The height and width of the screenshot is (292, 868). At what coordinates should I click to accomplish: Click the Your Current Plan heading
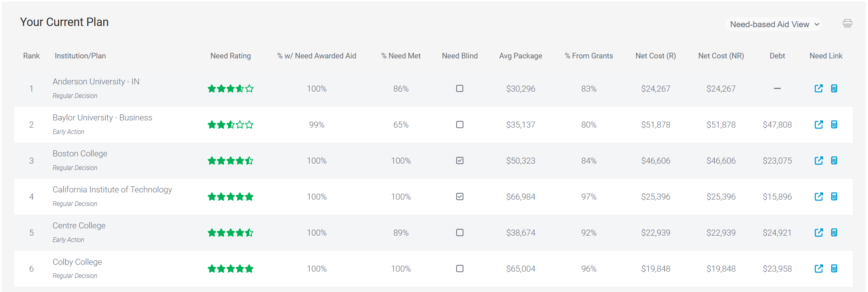point(64,22)
